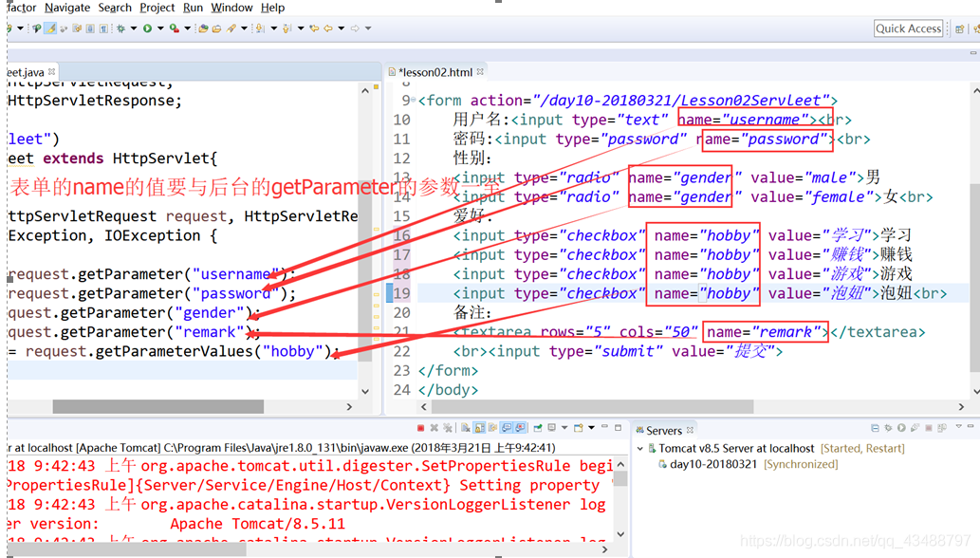Open Next Annotation dropdown arrow
This screenshot has height=558, width=980.
tap(274, 28)
